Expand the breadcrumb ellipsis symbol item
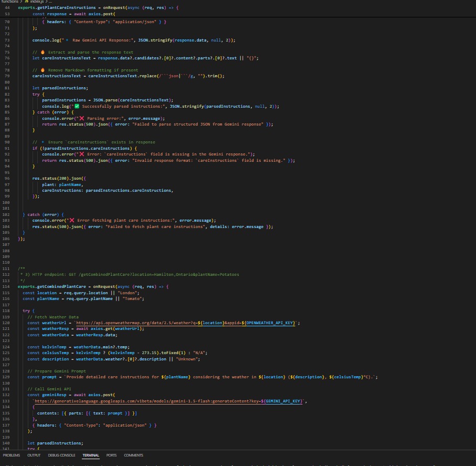 pos(50,2)
